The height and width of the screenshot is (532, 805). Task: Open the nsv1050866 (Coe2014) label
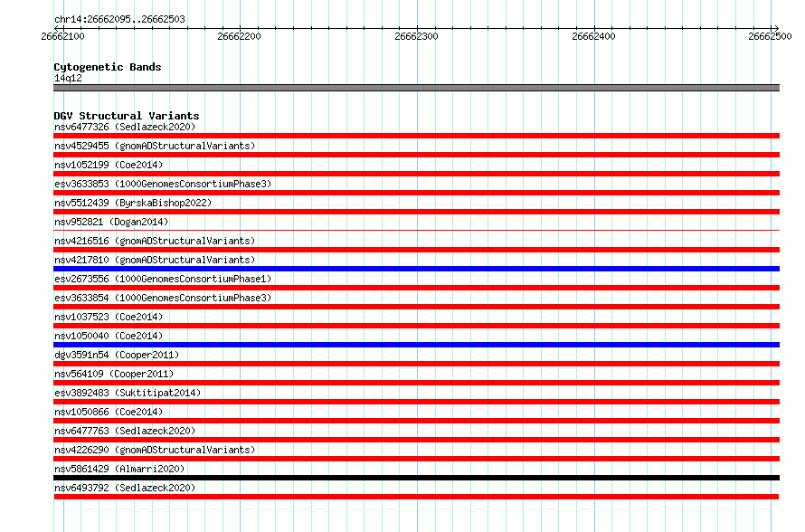point(109,412)
